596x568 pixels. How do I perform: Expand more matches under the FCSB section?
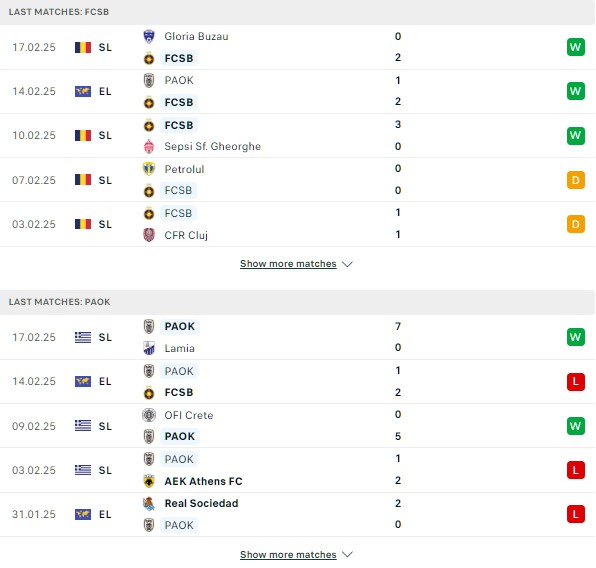click(288, 264)
